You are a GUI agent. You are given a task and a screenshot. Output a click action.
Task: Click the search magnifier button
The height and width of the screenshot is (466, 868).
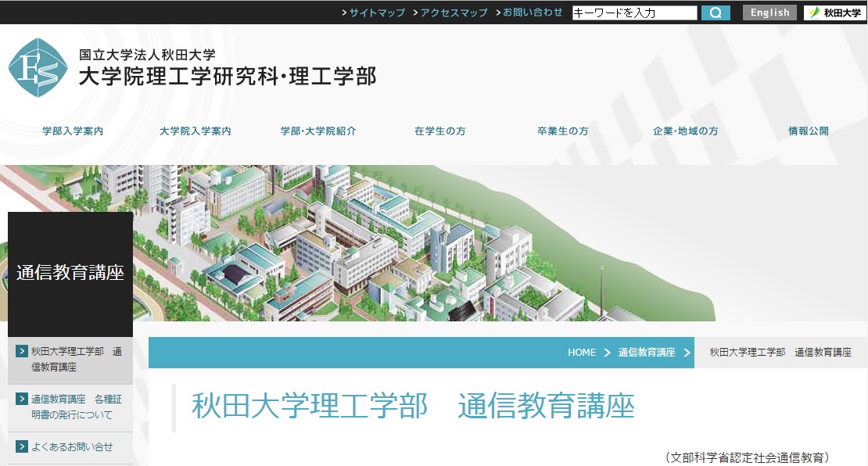tap(716, 13)
